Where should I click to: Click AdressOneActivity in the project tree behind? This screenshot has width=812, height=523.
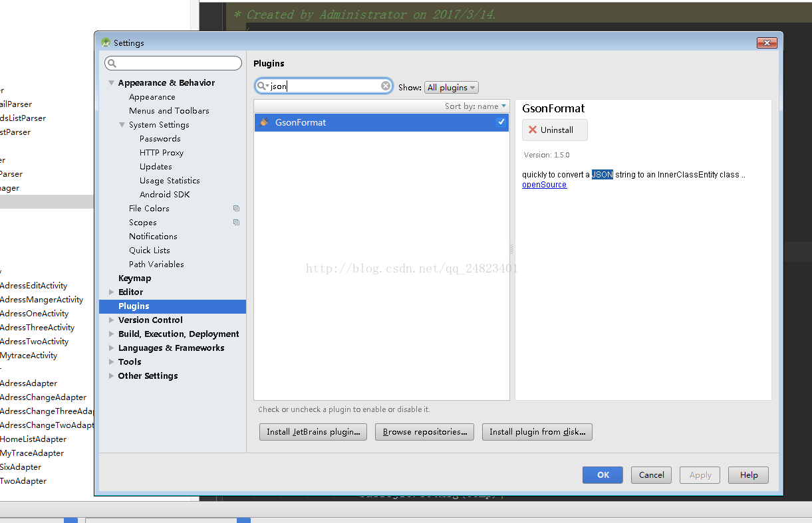(34, 314)
